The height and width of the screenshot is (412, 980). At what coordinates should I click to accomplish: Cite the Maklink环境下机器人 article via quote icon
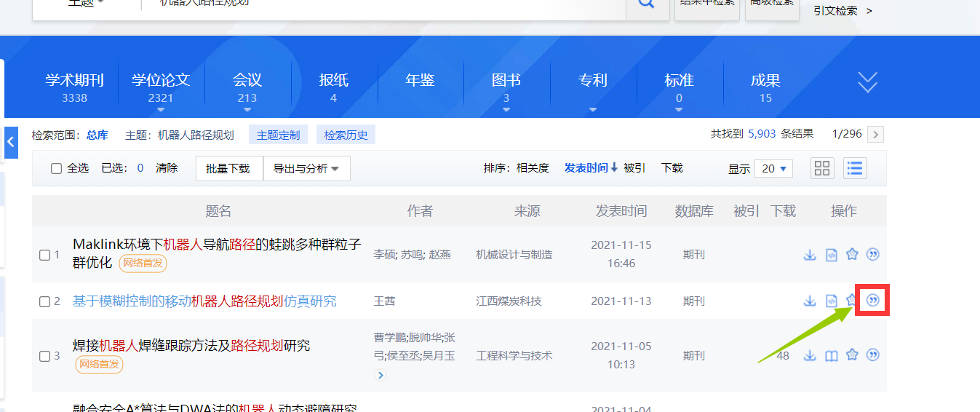click(874, 254)
